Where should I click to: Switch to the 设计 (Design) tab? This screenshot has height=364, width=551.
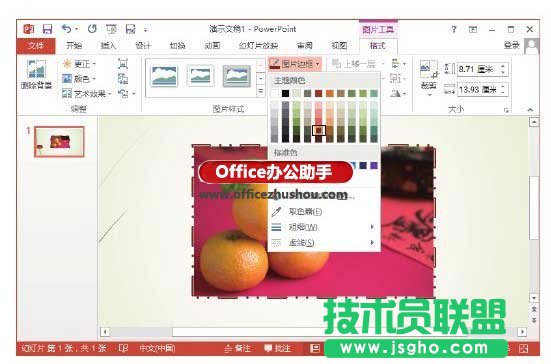(143, 46)
